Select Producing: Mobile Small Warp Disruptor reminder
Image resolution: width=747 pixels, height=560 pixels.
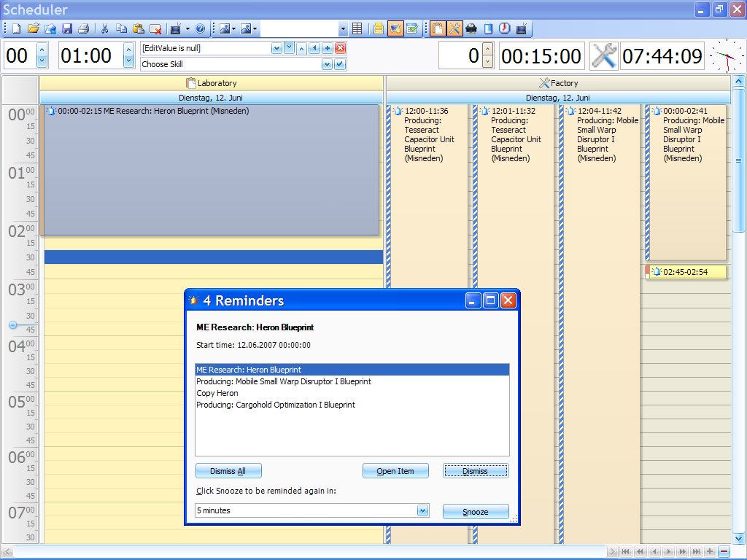click(x=352, y=381)
